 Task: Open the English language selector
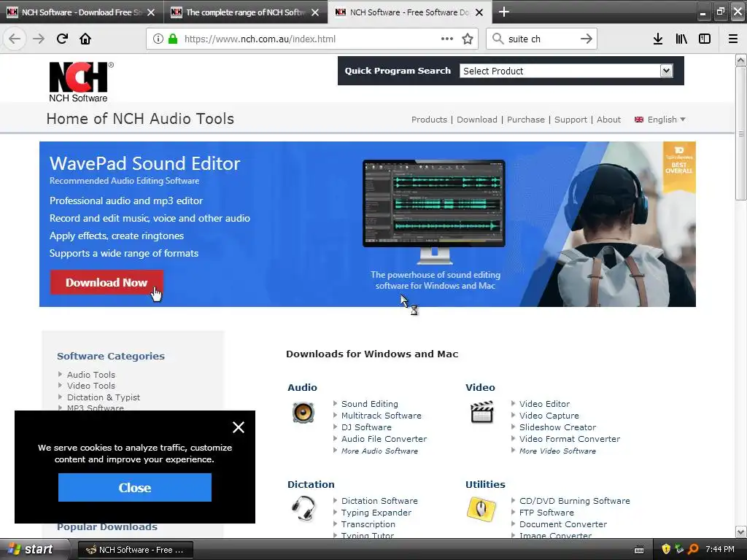click(659, 120)
